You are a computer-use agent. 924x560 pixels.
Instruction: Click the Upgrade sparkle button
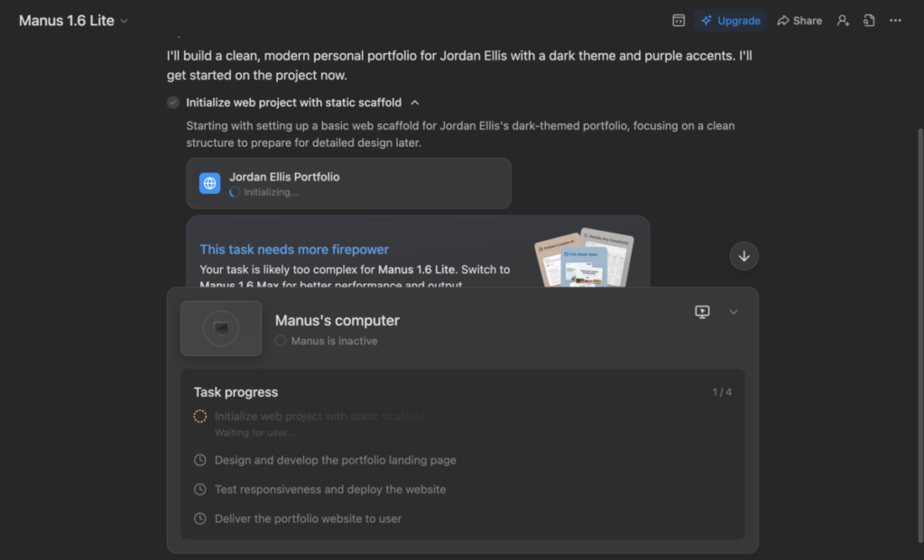click(730, 21)
